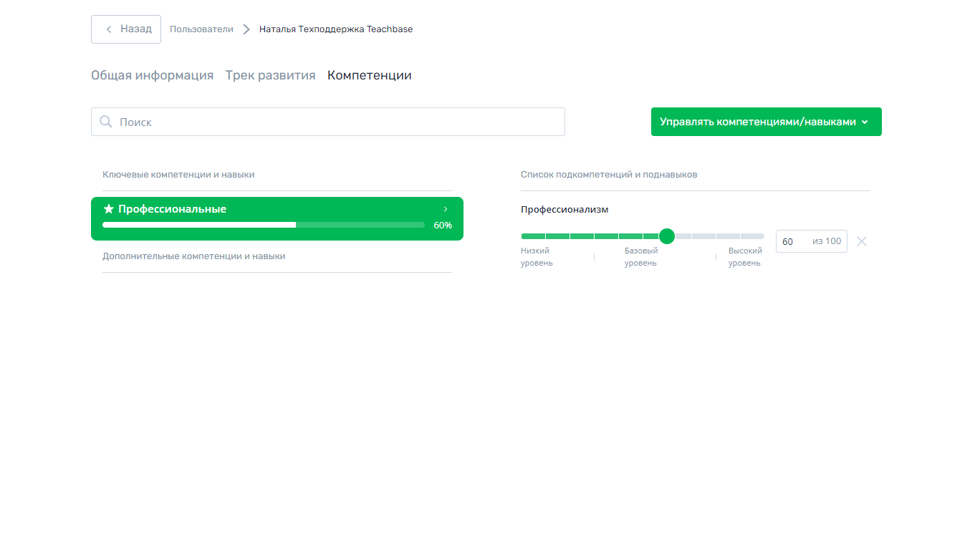980x557 pixels.
Task: Click the Профессионализм heading
Action: [565, 210]
